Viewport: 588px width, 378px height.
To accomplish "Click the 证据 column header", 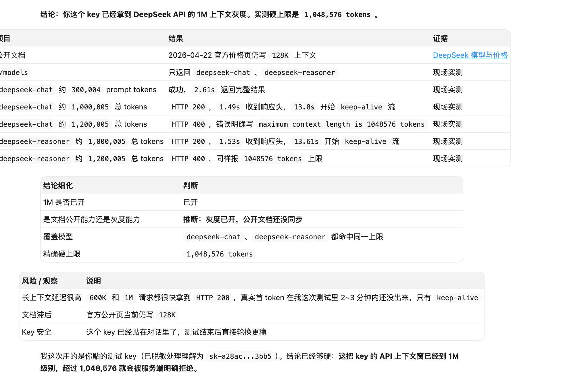I will pyautogui.click(x=440, y=38).
